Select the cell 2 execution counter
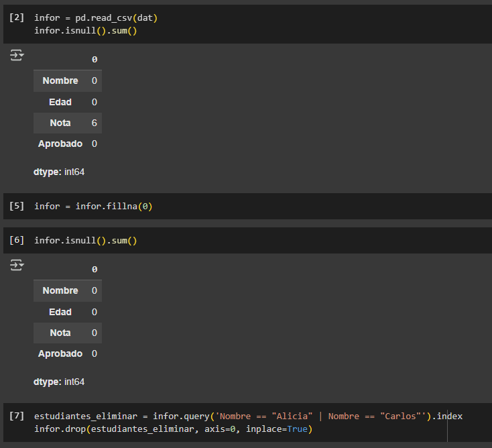 pos(17,17)
